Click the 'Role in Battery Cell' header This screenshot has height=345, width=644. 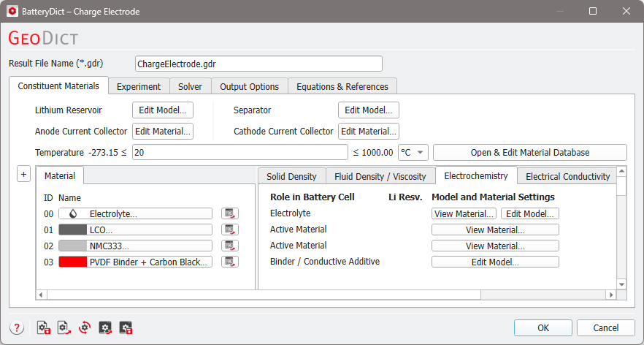pyautogui.click(x=313, y=197)
